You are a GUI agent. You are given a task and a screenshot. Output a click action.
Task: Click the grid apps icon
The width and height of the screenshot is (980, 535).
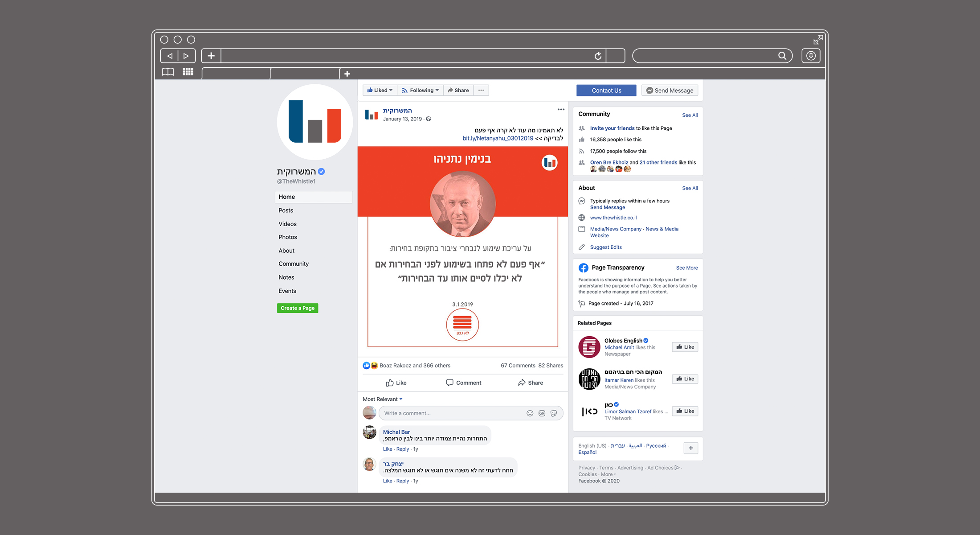(188, 72)
